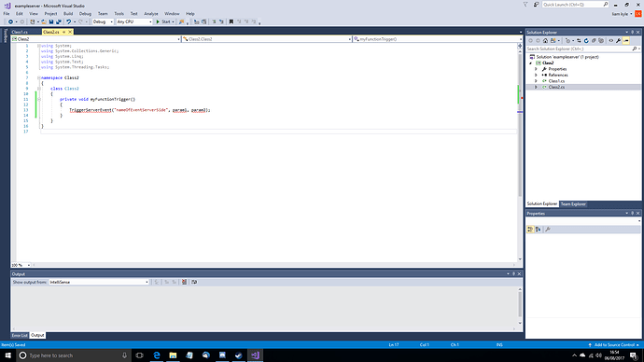Open the Build menu

[68, 14]
